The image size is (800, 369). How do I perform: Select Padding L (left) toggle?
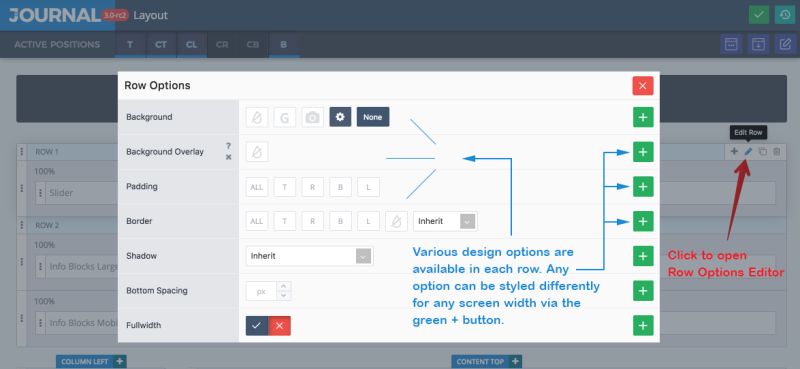tap(368, 187)
